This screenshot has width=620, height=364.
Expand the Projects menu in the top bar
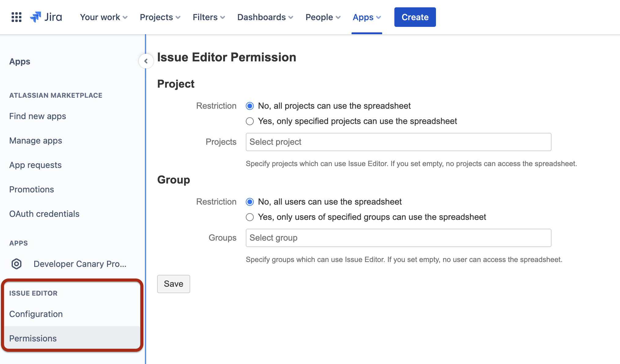click(x=160, y=17)
